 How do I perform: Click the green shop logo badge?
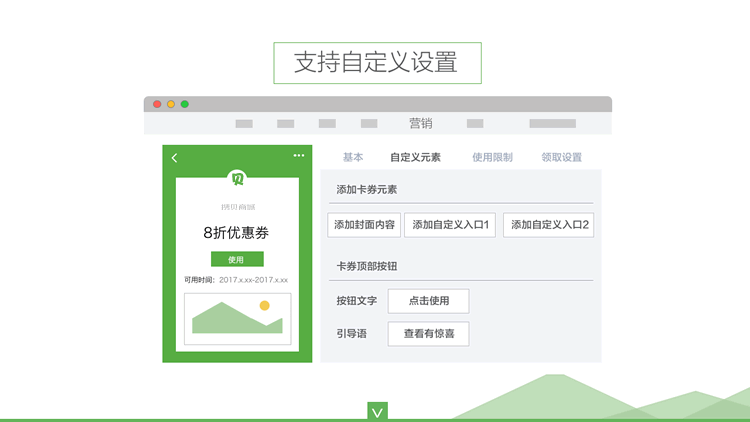point(238,178)
